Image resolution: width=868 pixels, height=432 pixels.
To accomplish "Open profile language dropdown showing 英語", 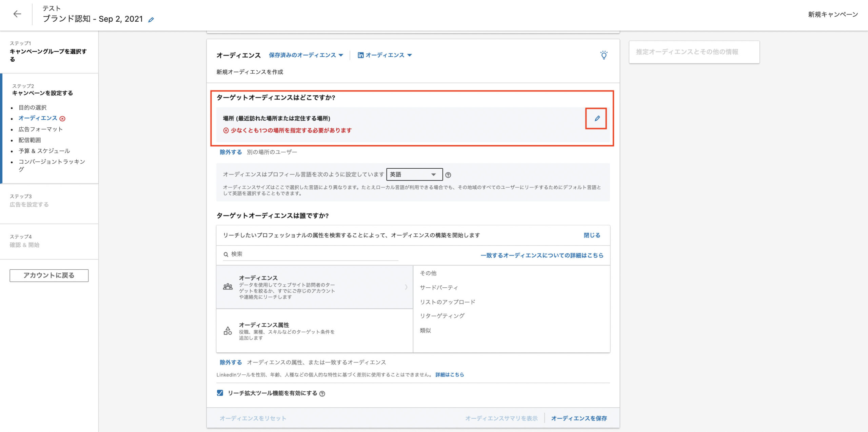I will (414, 174).
